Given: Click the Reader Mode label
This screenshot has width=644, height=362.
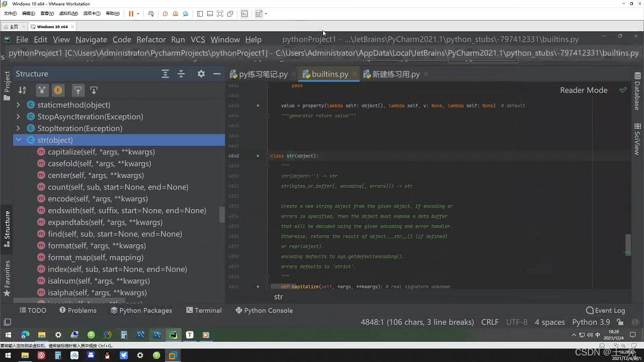Looking at the screenshot, I should click(x=584, y=90).
